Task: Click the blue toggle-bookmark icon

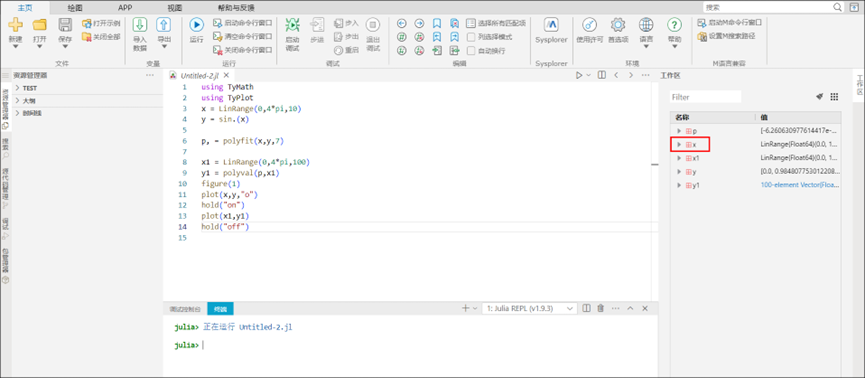Action: [436, 23]
